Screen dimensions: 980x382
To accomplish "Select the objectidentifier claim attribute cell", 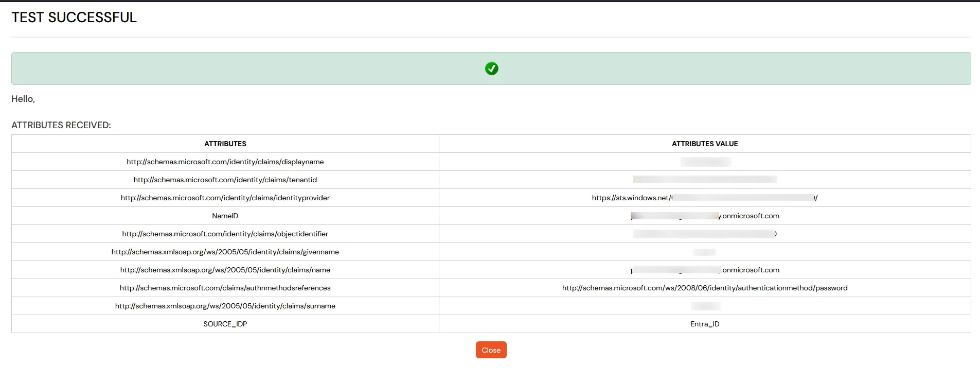I will coord(225,234).
